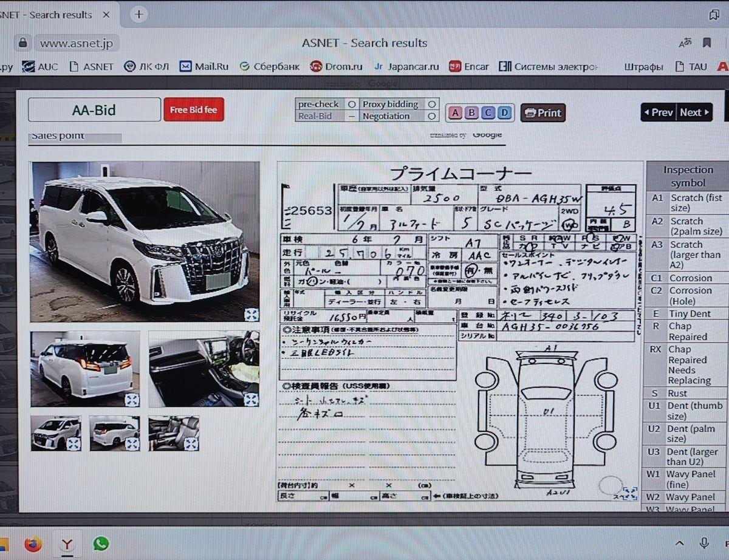Open the Drom.ru bookmark
The image size is (729, 560).
pyautogui.click(x=336, y=66)
